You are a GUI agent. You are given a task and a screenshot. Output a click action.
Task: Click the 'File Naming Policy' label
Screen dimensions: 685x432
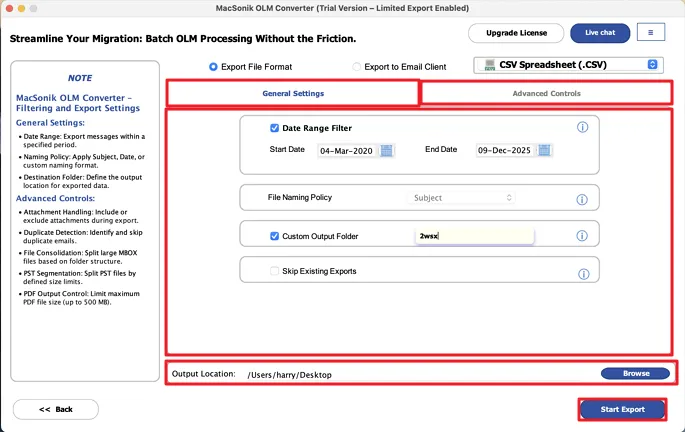[300, 197]
